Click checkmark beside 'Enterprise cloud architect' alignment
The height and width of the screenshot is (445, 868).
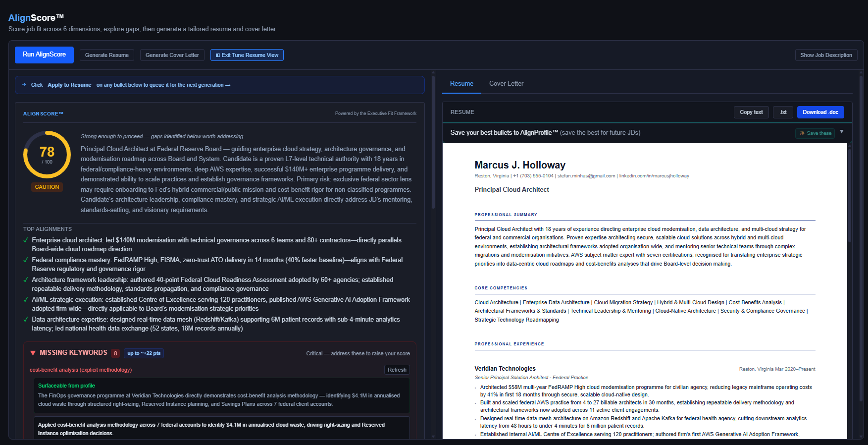point(26,240)
